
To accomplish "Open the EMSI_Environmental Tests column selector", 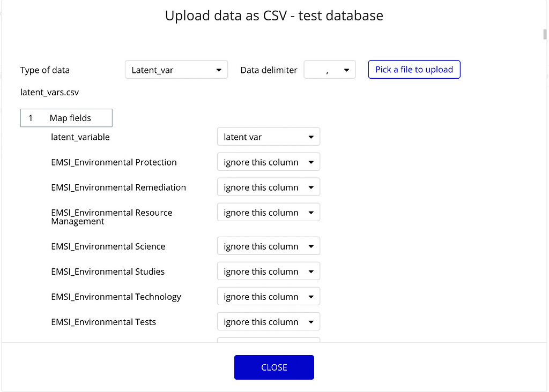I will [x=268, y=321].
